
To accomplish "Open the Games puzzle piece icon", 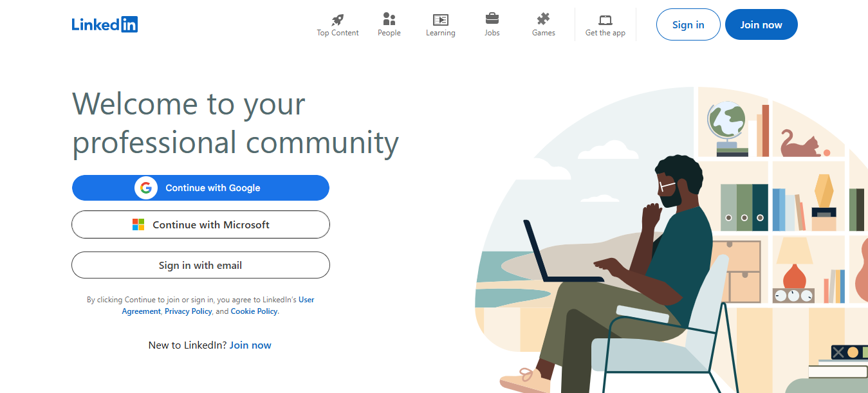I will 543,19.
